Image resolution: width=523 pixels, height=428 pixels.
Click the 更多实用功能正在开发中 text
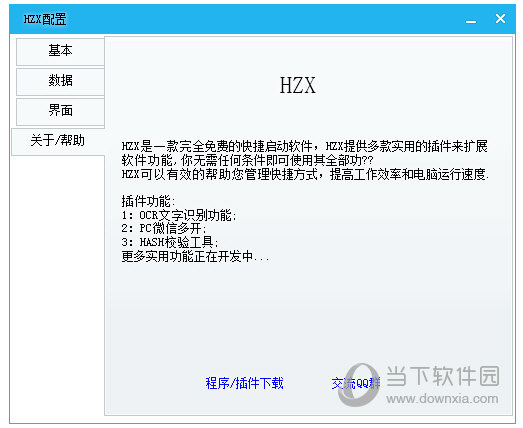pos(195,257)
